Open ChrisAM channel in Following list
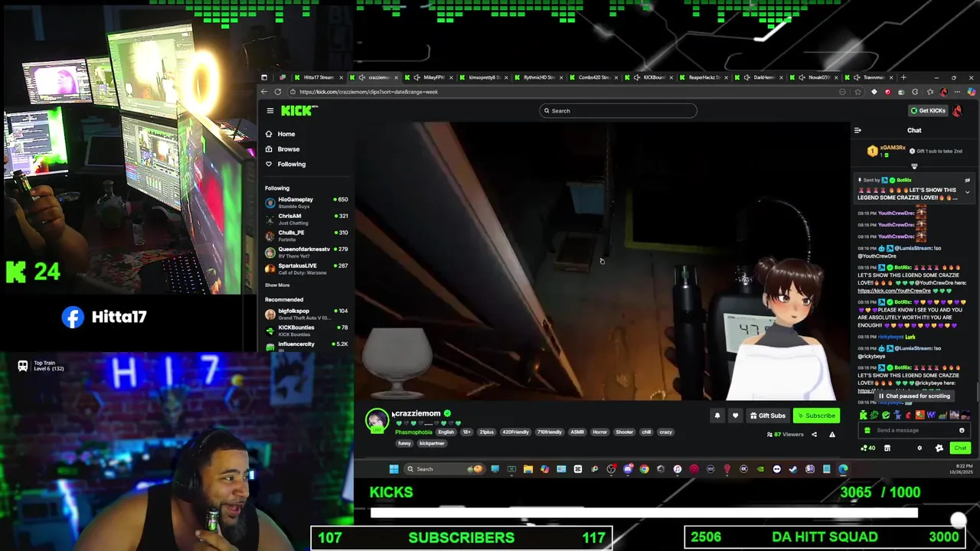 click(306, 219)
